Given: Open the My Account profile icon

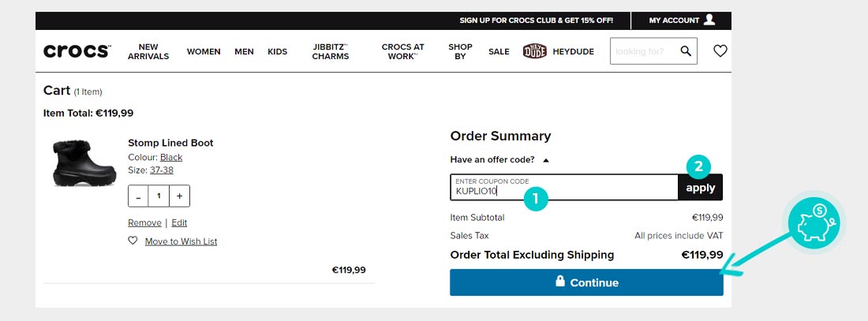Looking at the screenshot, I should pos(709,20).
